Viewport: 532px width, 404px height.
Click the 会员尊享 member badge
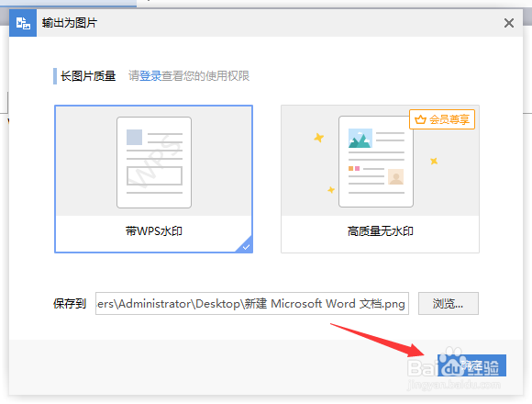(x=442, y=119)
